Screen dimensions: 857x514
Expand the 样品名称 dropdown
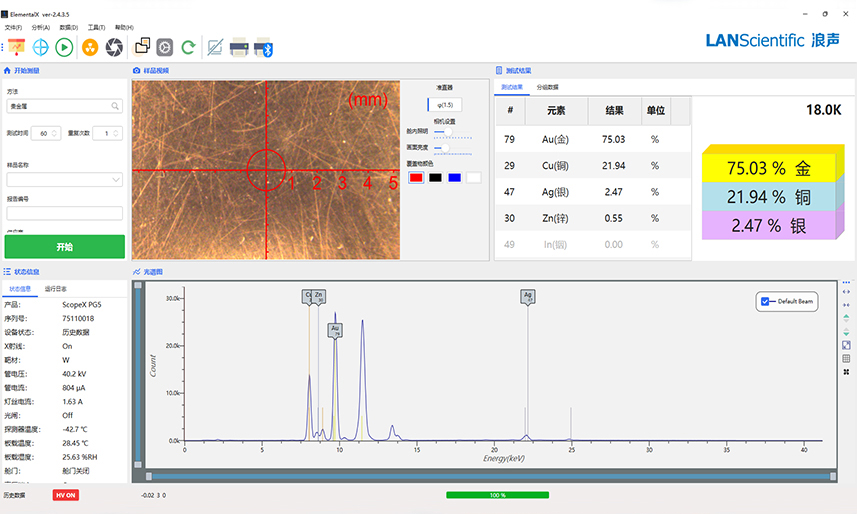[117, 180]
